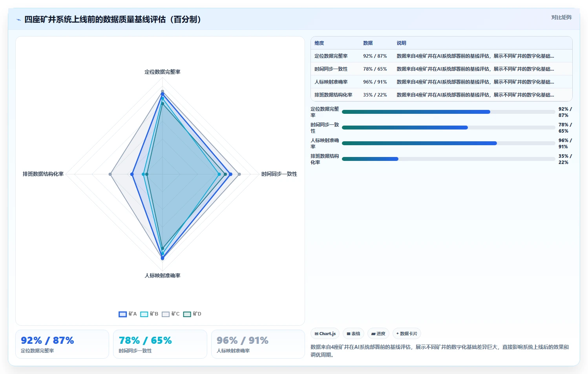Click the description in the 排班数据结构化率 table row
The width and height of the screenshot is (588, 374).
(x=475, y=95)
